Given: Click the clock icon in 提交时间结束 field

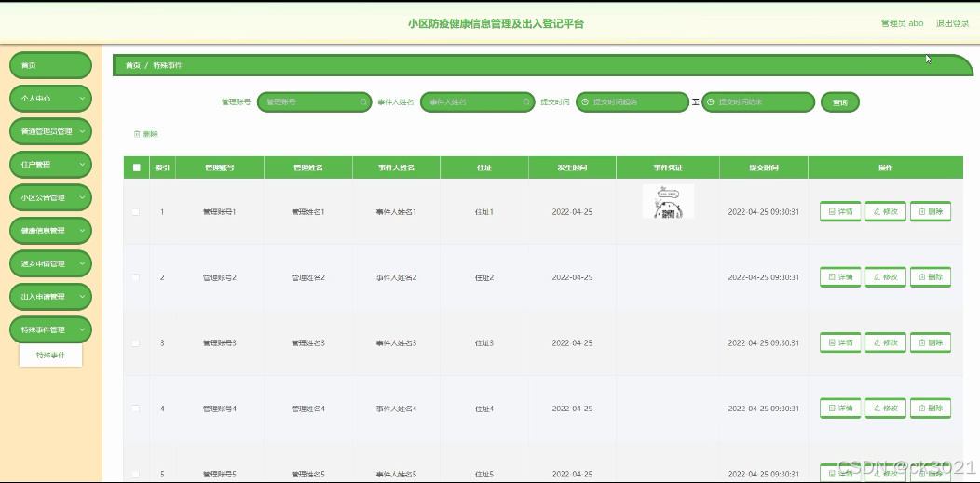Looking at the screenshot, I should click(x=711, y=101).
